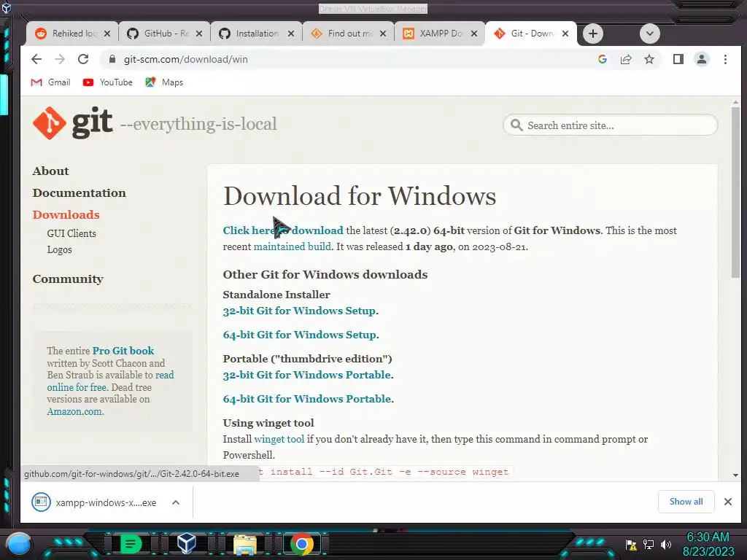Click the 'Click here to download' link

coord(283,230)
